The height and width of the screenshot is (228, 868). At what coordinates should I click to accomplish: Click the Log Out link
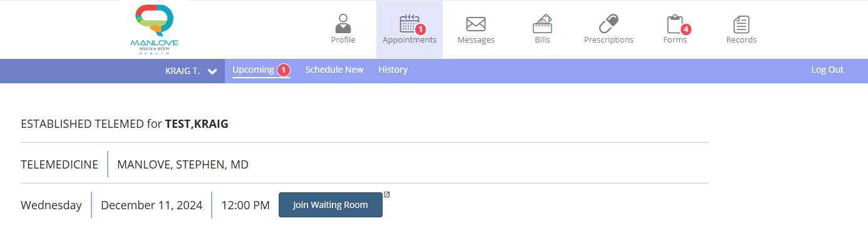827,70
